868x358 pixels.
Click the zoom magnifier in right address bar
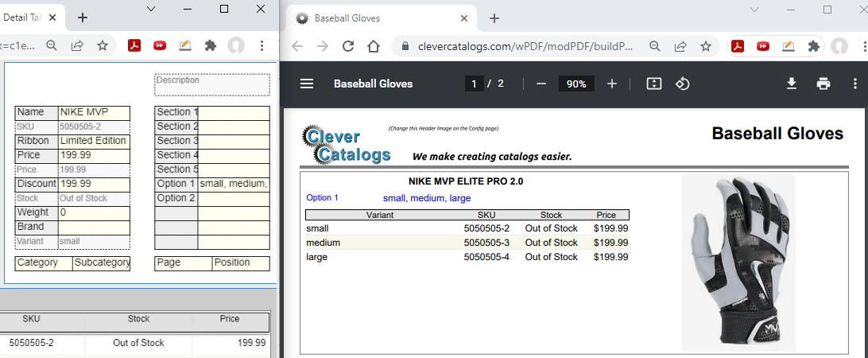click(655, 46)
